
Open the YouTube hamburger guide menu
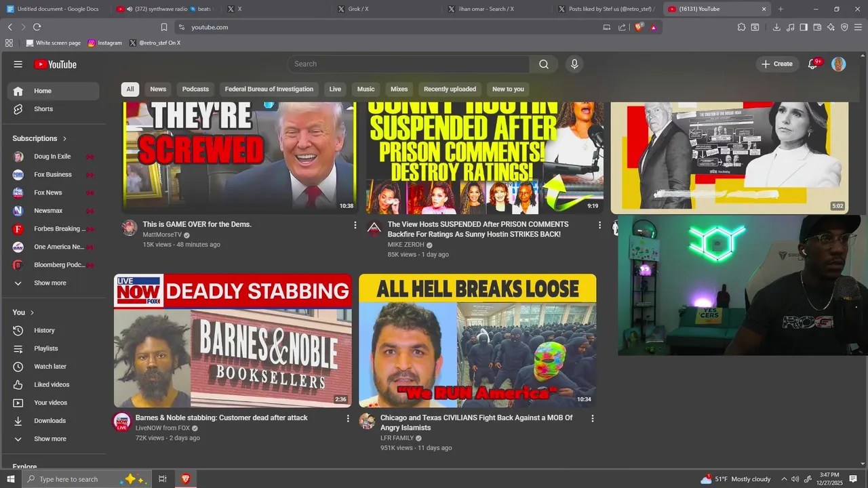[18, 64]
